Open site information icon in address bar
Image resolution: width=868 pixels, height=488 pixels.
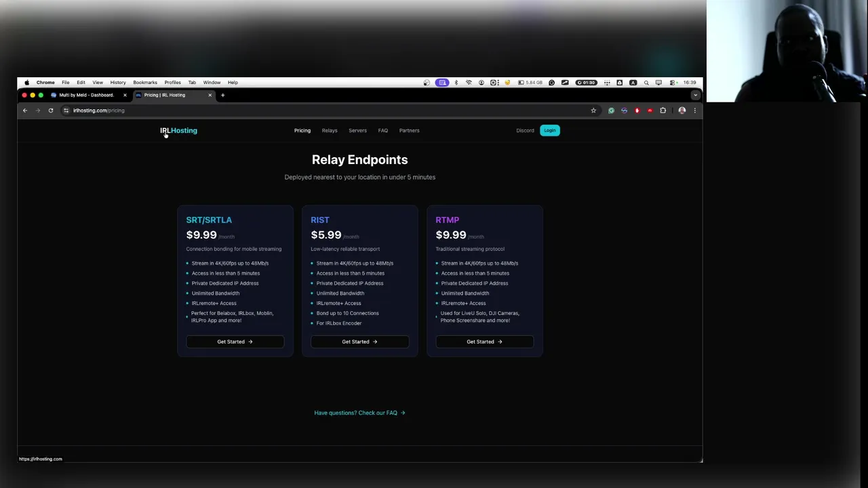coord(66,110)
